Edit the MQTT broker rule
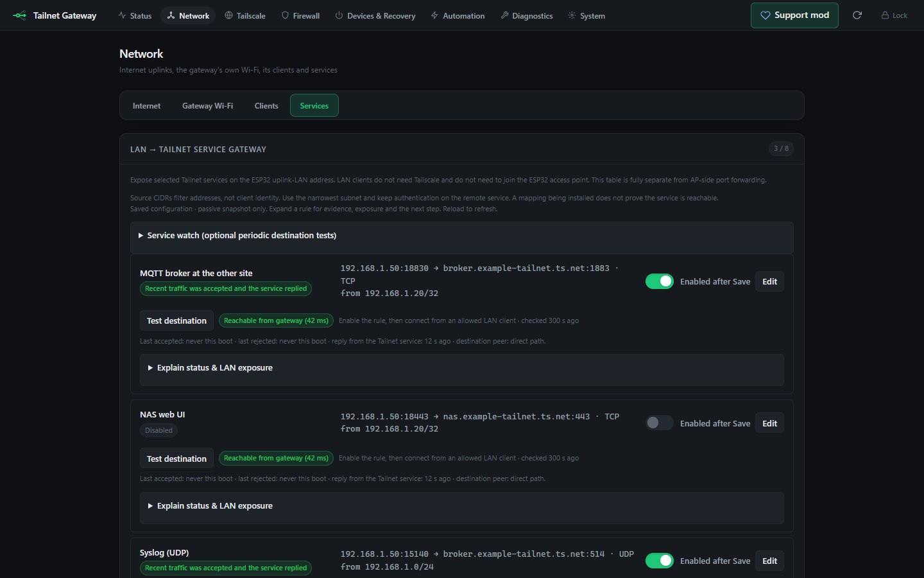The width and height of the screenshot is (924, 578). [769, 281]
